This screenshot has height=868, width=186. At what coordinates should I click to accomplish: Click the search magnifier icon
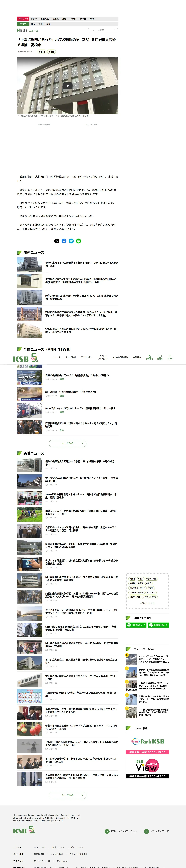pos(114,30)
